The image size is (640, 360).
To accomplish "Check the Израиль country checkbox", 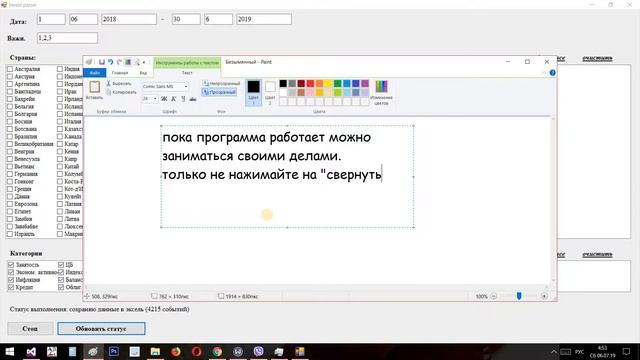I will 10,234.
